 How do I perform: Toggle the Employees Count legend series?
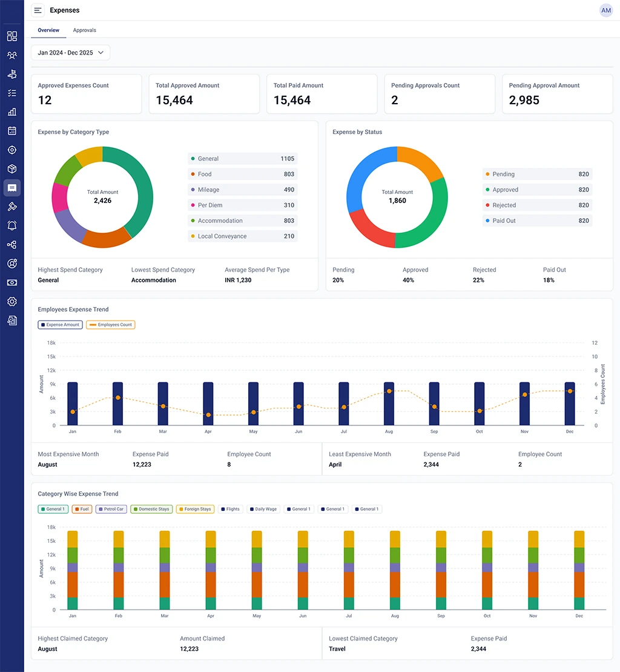(111, 325)
